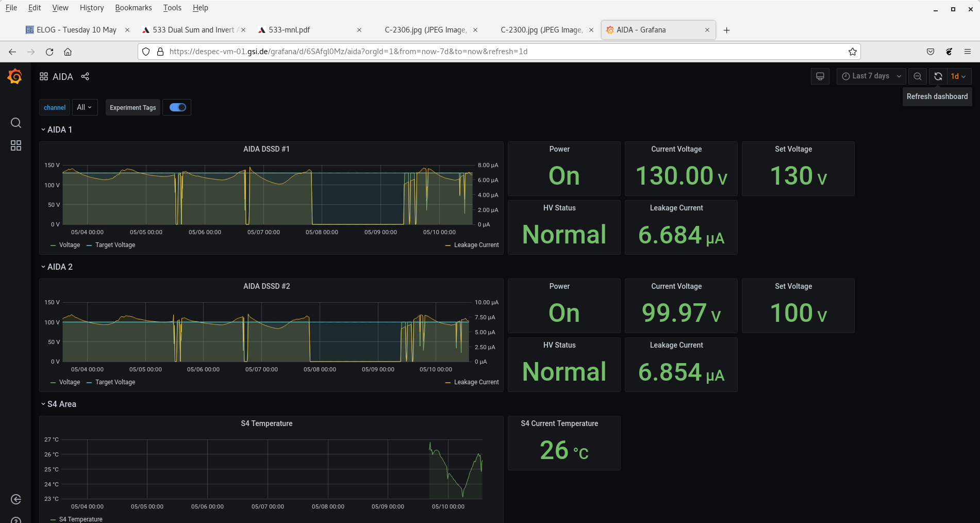This screenshot has height=523, width=980.
Task: Switch to the ELOG - Tuesday 10 May tab
Action: coord(76,30)
